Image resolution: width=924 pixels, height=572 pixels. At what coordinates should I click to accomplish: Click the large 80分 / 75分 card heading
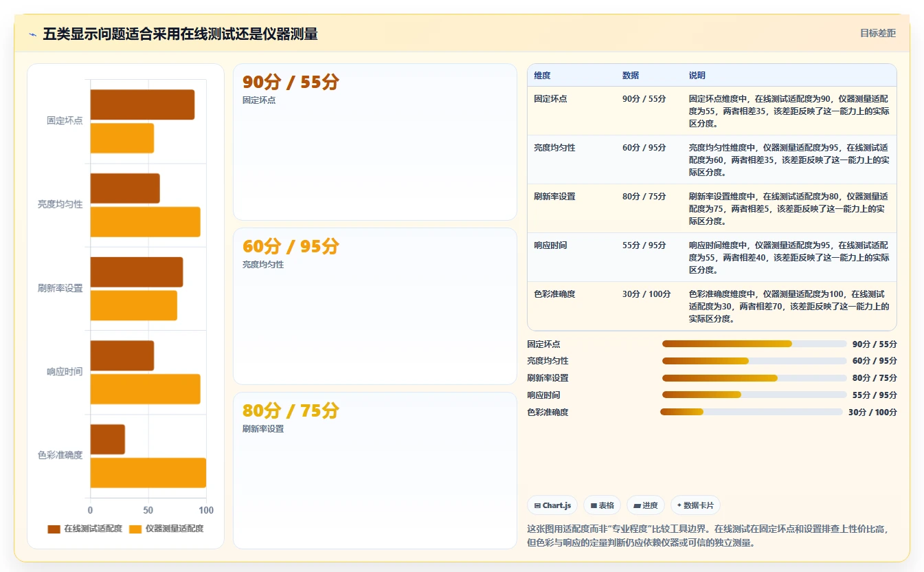pyautogui.click(x=291, y=411)
